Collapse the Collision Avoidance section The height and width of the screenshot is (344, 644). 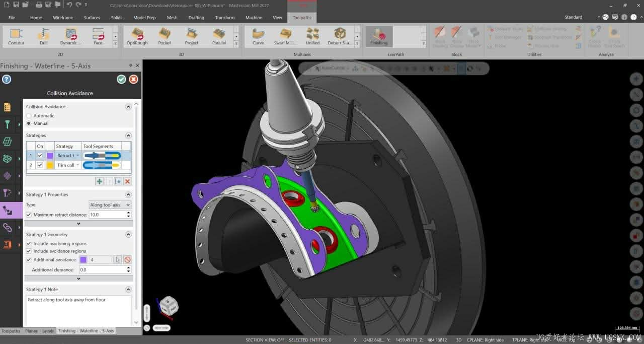pyautogui.click(x=128, y=107)
